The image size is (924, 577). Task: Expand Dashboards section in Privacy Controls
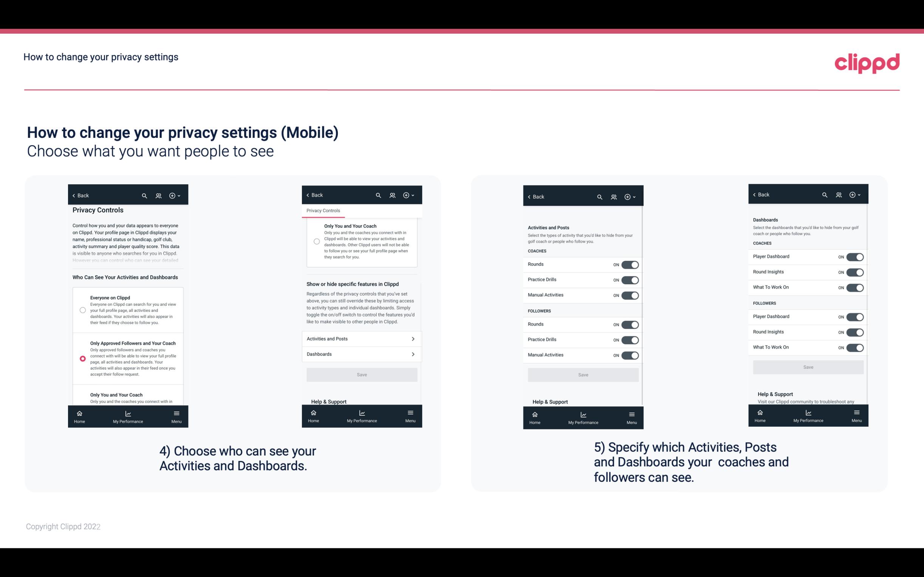click(361, 354)
